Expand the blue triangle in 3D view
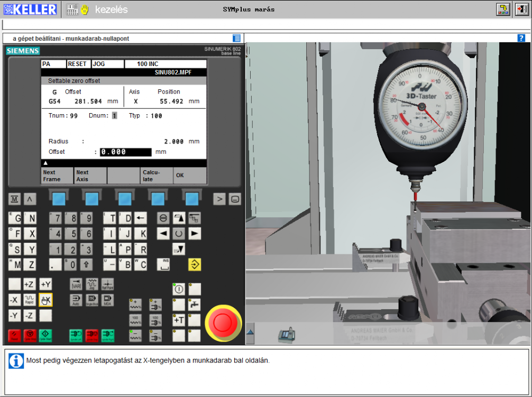The width and height of the screenshot is (532, 397). [250, 332]
